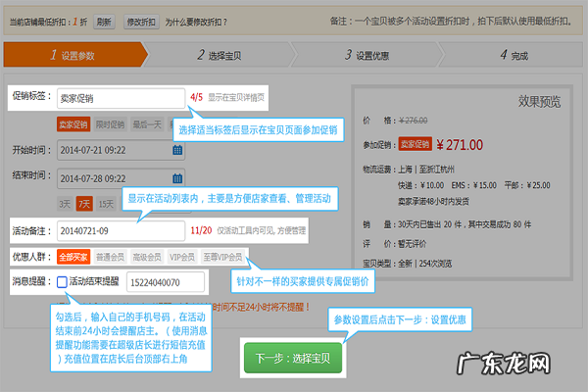Click the 结束时间 date field
This screenshot has width=588, height=392.
click(x=122, y=178)
